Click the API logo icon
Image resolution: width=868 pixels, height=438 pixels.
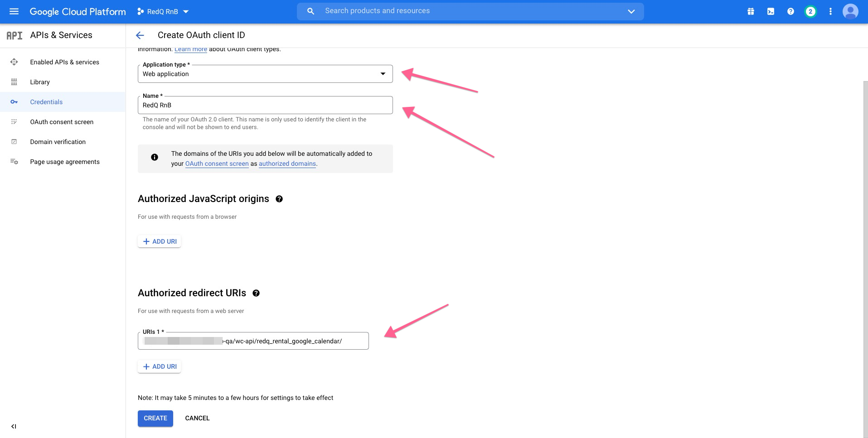pos(14,35)
